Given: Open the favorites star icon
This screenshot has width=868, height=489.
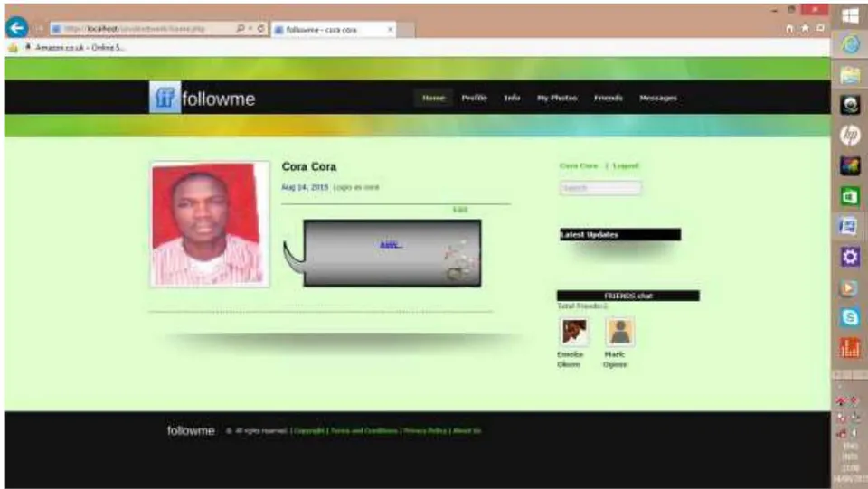Looking at the screenshot, I should [x=805, y=28].
